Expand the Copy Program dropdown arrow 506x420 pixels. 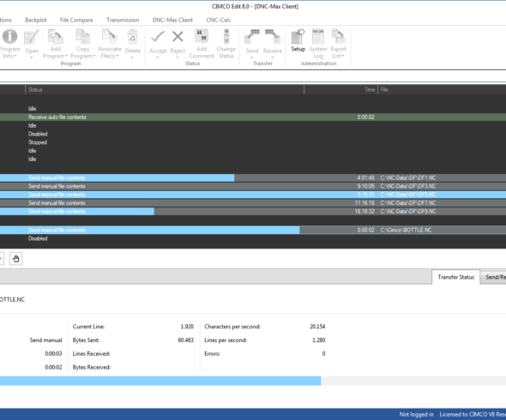coord(93,56)
